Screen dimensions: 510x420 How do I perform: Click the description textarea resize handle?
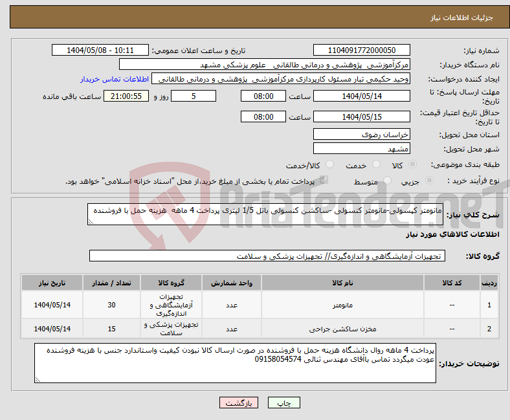coord(91,222)
